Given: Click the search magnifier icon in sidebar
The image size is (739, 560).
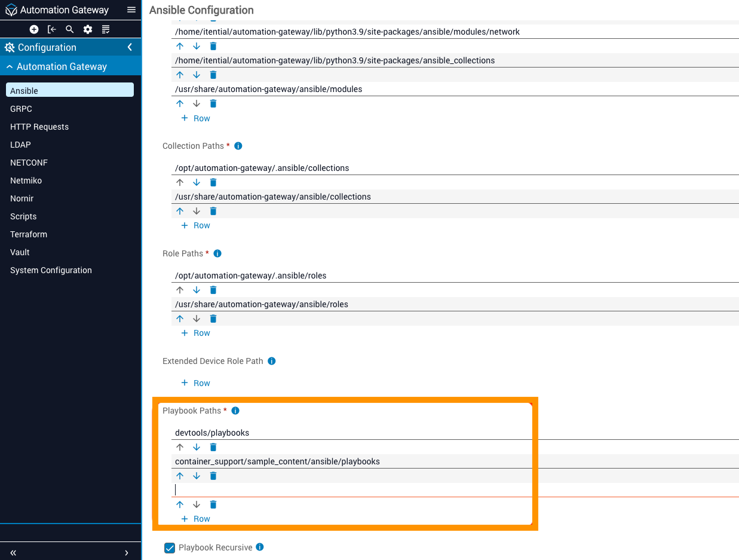Looking at the screenshot, I should pyautogui.click(x=70, y=29).
